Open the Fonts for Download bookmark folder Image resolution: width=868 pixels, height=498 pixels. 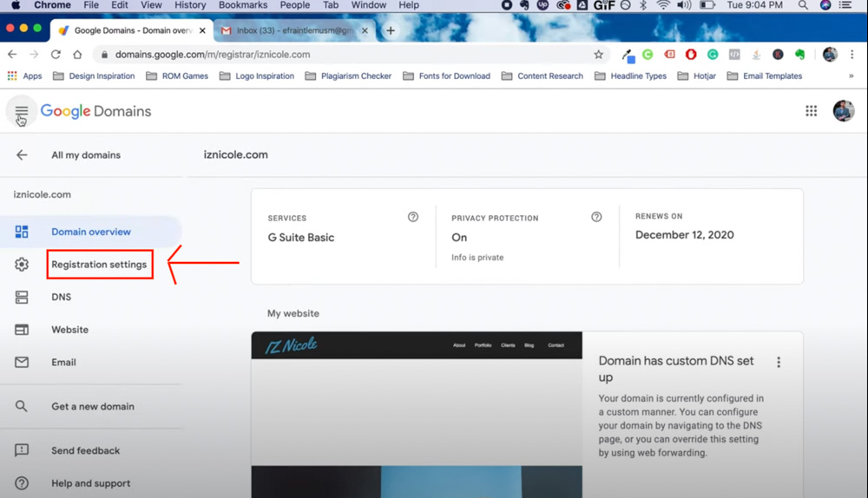coord(447,75)
